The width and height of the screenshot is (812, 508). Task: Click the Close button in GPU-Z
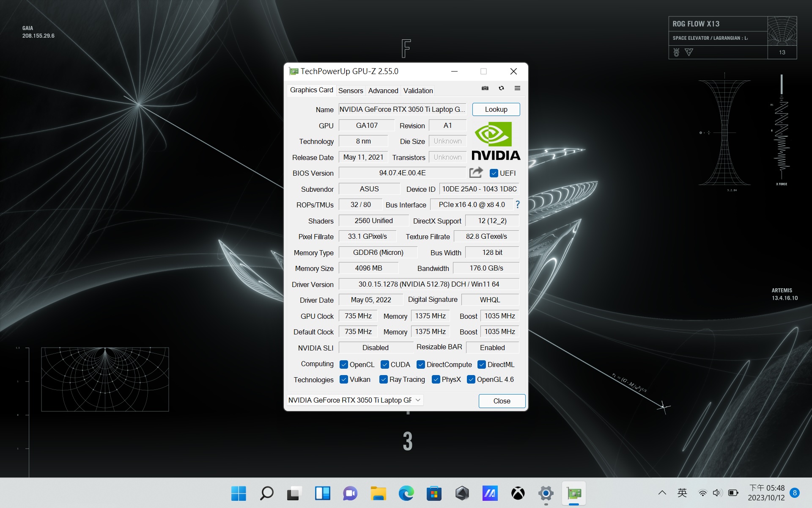tap(502, 401)
